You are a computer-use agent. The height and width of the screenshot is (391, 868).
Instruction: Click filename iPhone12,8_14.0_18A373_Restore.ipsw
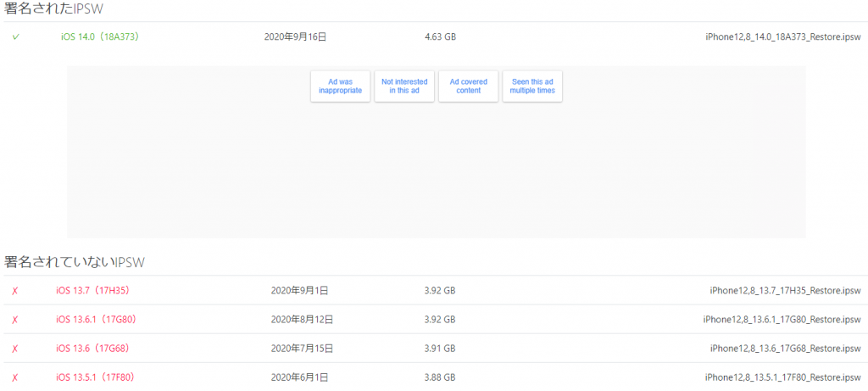coord(782,37)
